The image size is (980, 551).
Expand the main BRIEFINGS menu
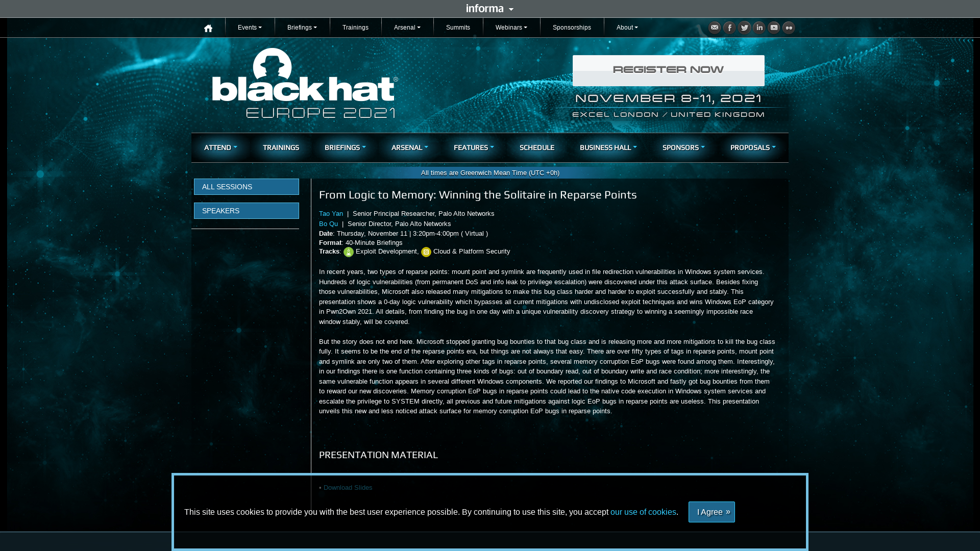point(345,147)
